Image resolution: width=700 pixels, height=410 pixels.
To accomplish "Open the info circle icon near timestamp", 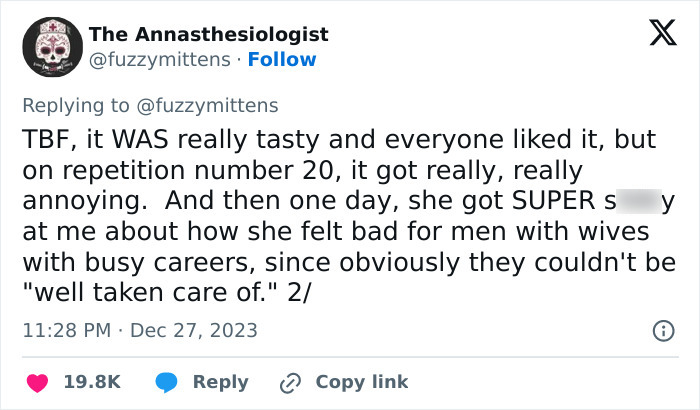I will 661,330.
